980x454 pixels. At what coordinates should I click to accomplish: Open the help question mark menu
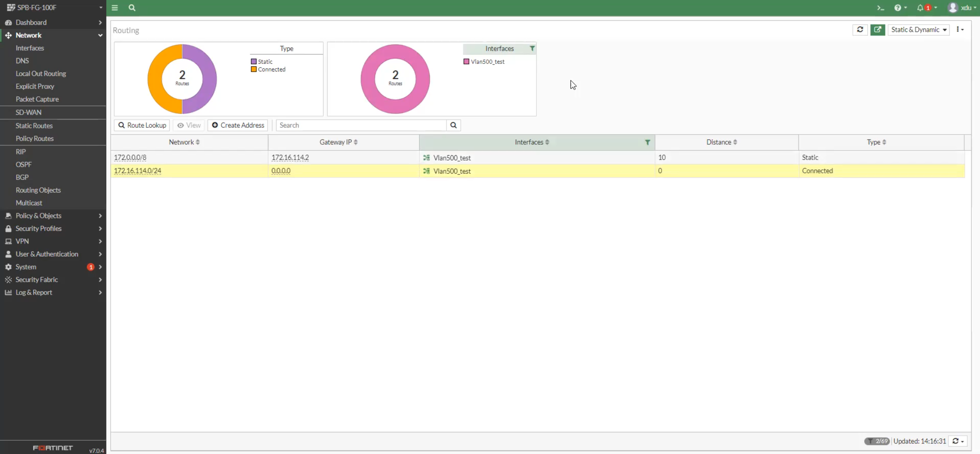[x=898, y=7]
